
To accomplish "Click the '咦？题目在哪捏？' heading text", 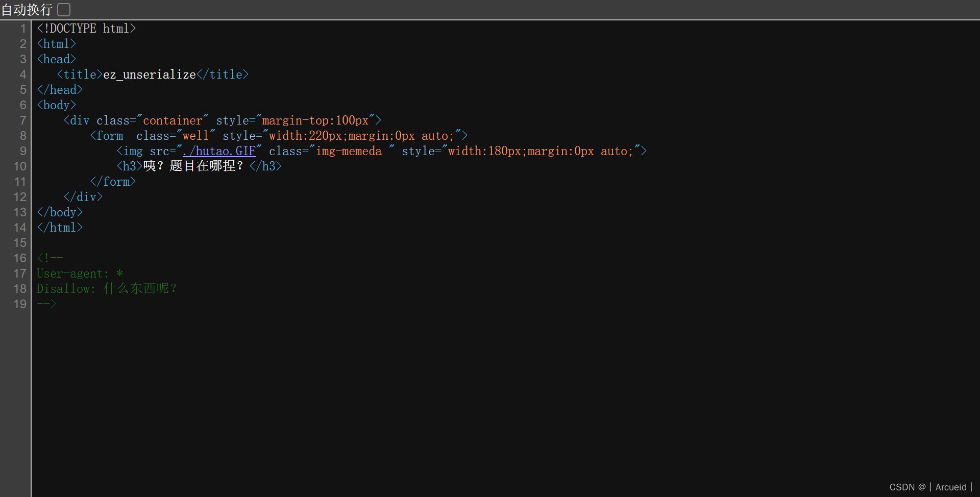I will pyautogui.click(x=193, y=166).
